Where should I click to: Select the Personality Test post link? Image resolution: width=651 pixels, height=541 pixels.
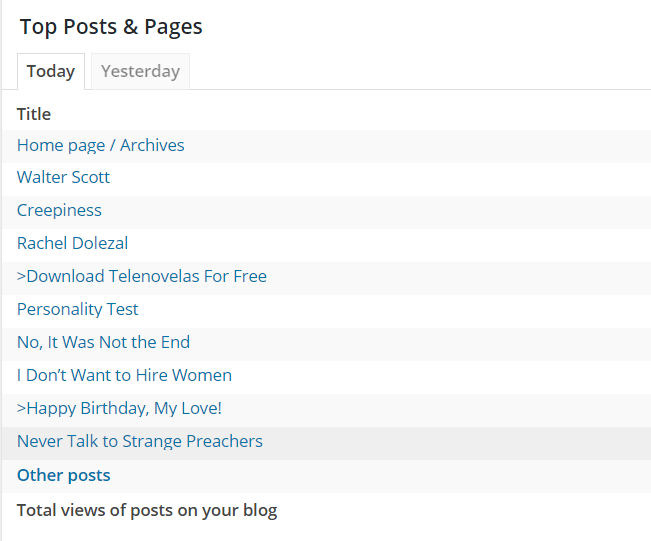[77, 309]
